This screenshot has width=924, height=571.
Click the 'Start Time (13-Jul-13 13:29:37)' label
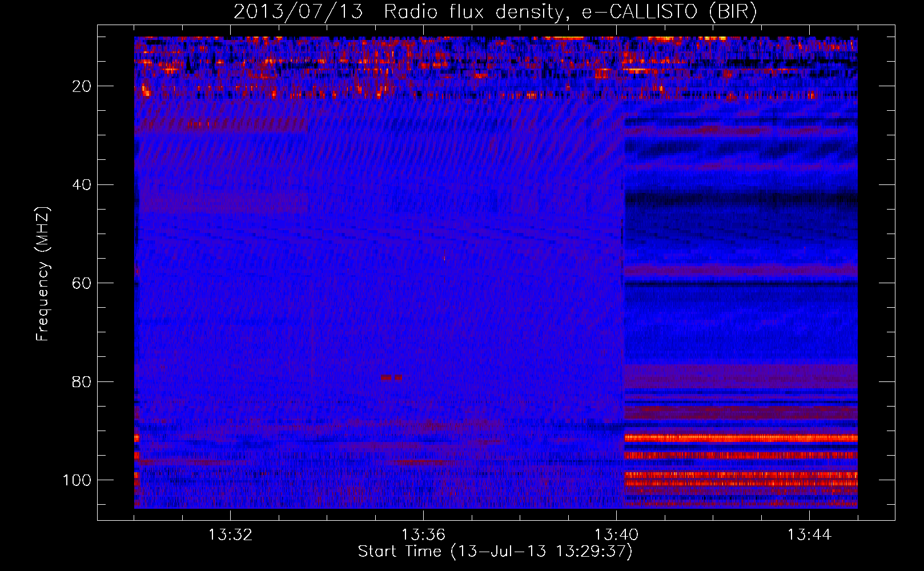coord(495,552)
